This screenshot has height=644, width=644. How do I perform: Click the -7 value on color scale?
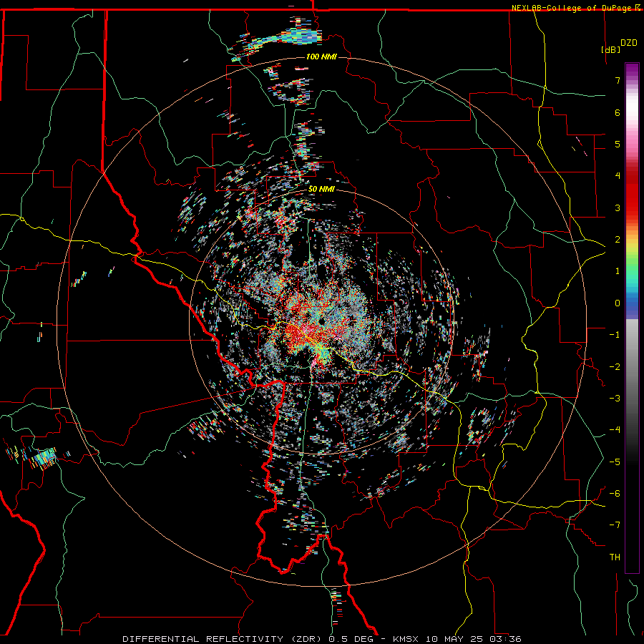coord(615,525)
